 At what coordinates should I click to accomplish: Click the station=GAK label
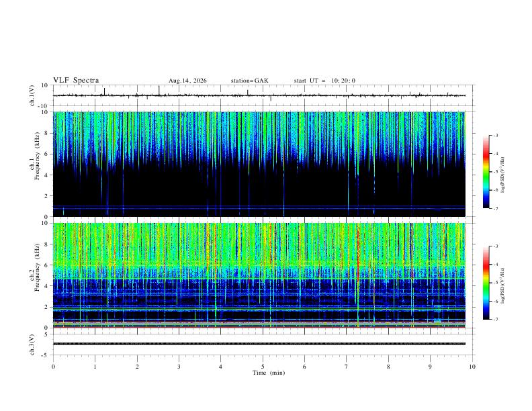(249, 81)
